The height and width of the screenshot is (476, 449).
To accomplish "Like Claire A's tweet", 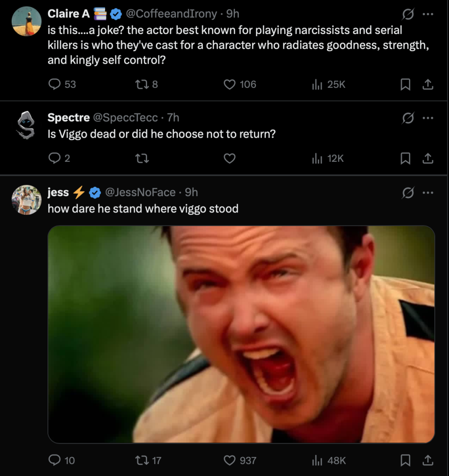I will [x=229, y=84].
